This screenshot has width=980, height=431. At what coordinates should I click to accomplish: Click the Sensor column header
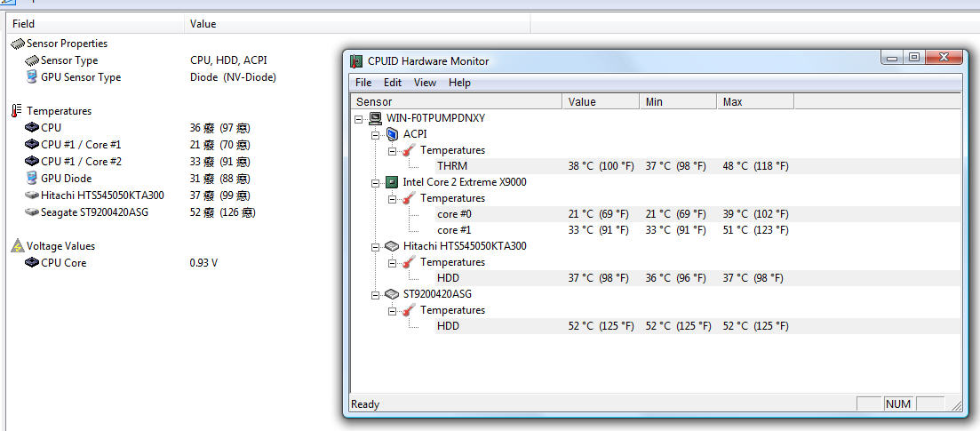point(457,101)
